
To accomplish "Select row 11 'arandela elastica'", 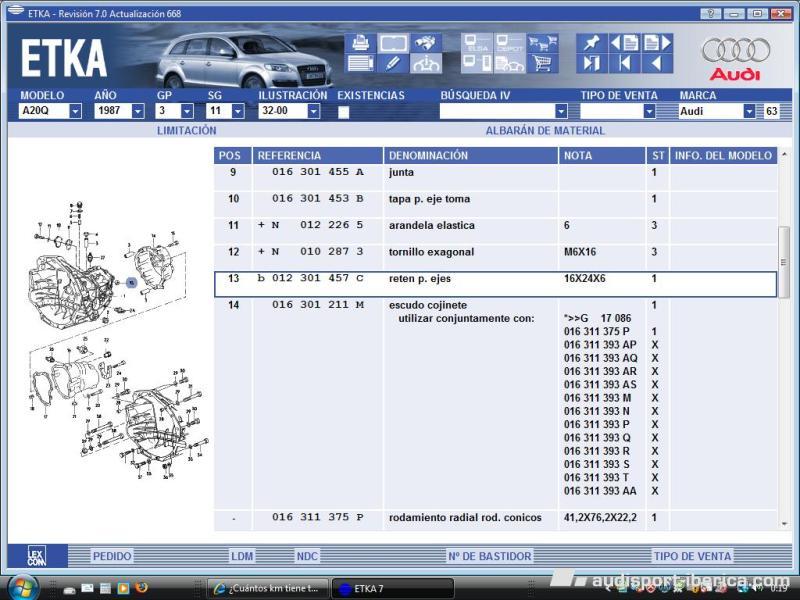I will (495, 230).
